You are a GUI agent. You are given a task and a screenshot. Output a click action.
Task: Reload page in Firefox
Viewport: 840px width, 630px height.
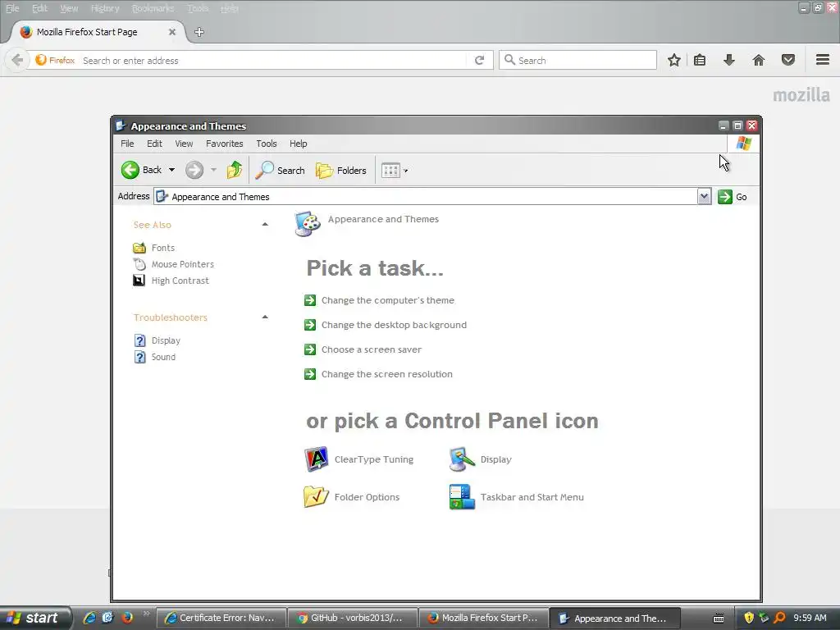tap(479, 61)
